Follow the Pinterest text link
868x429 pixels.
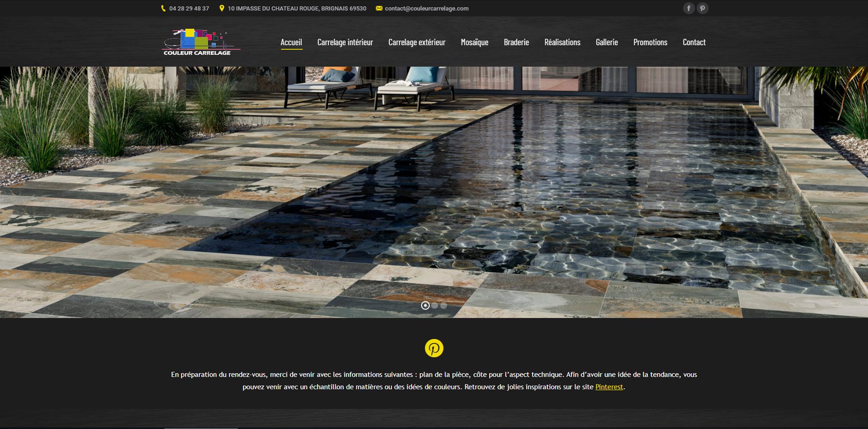pyautogui.click(x=609, y=387)
